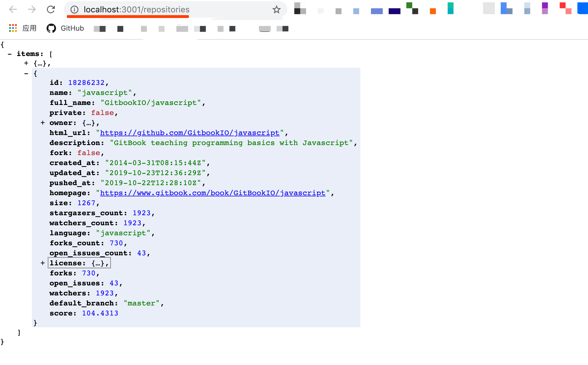Click the private value false
This screenshot has width=588, height=365.
click(102, 113)
